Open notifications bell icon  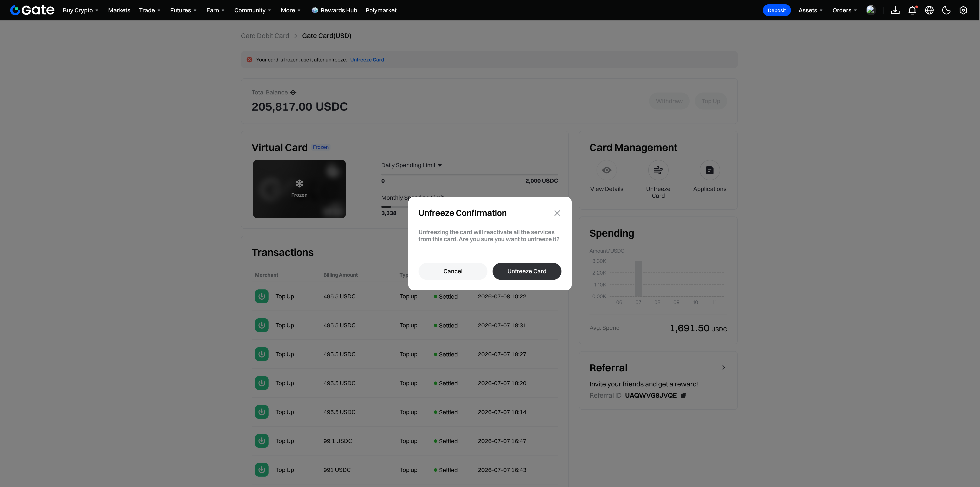[x=912, y=10]
